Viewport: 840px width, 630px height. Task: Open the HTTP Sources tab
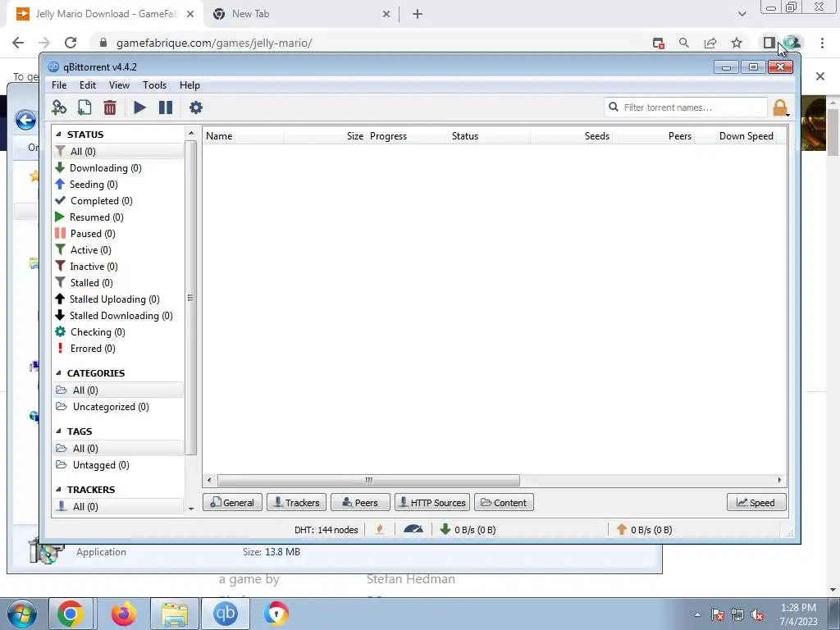(432, 503)
